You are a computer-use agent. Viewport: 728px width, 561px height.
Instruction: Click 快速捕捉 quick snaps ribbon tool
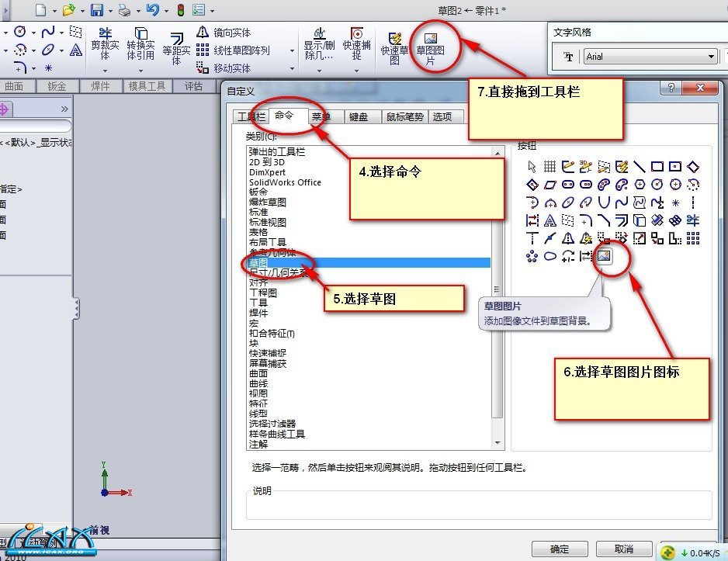[x=356, y=44]
